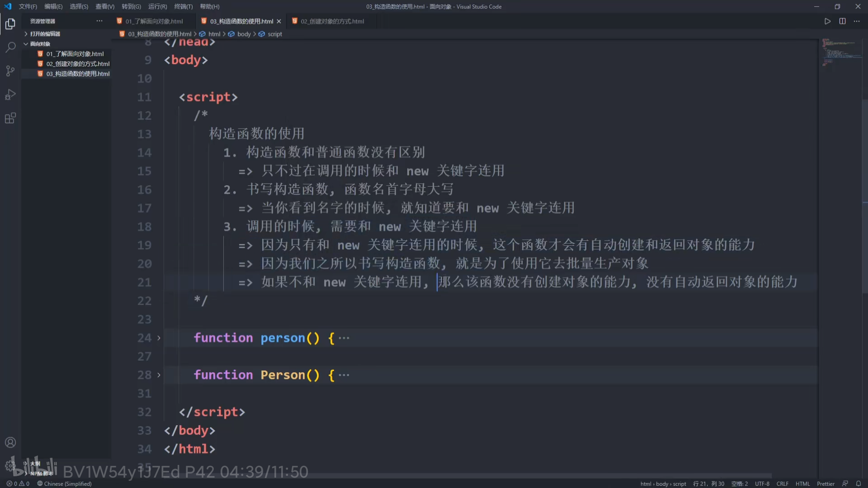Viewport: 868px width, 488px height.
Task: Expand folded function person on line 24
Action: [159, 338]
